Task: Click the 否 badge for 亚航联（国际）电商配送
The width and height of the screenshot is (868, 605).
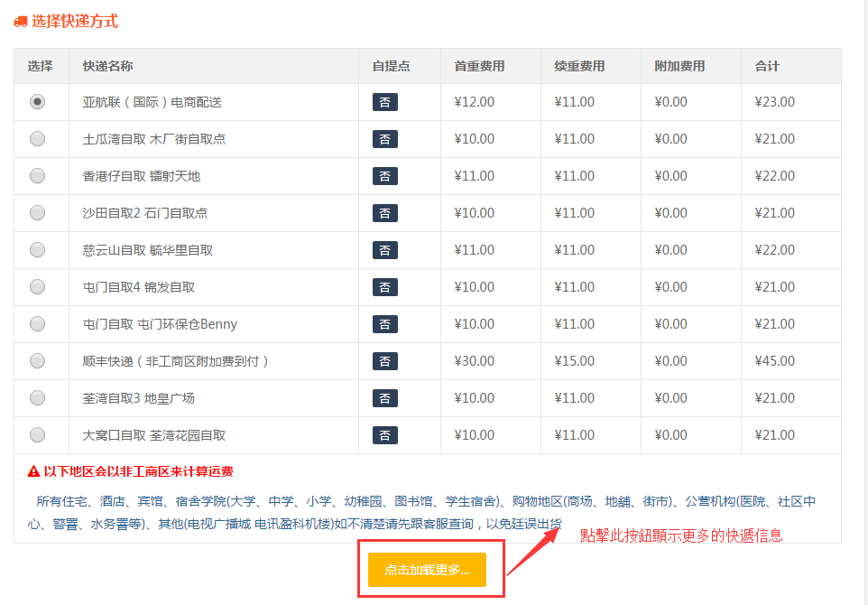Action: (385, 102)
